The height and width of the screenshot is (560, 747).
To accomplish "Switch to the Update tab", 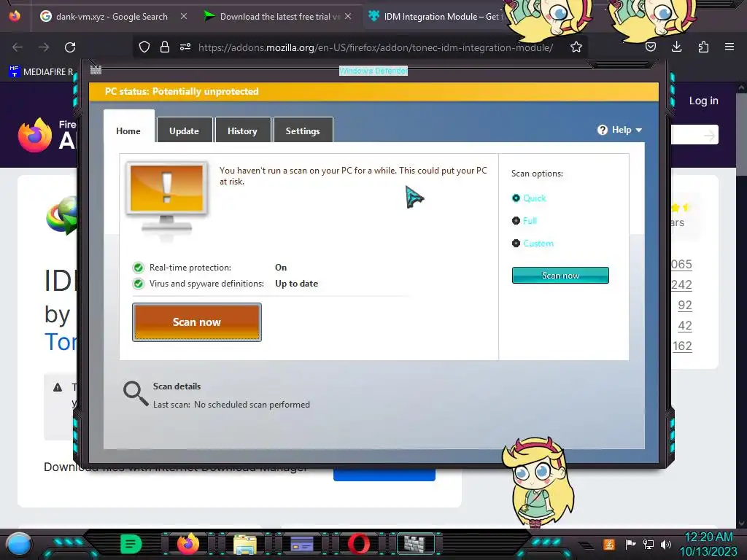I will tap(185, 131).
